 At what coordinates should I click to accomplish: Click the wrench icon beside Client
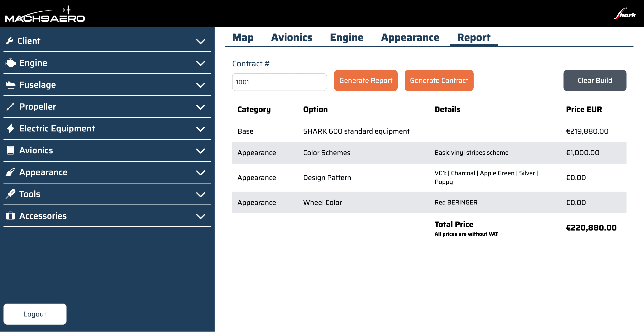click(x=9, y=41)
